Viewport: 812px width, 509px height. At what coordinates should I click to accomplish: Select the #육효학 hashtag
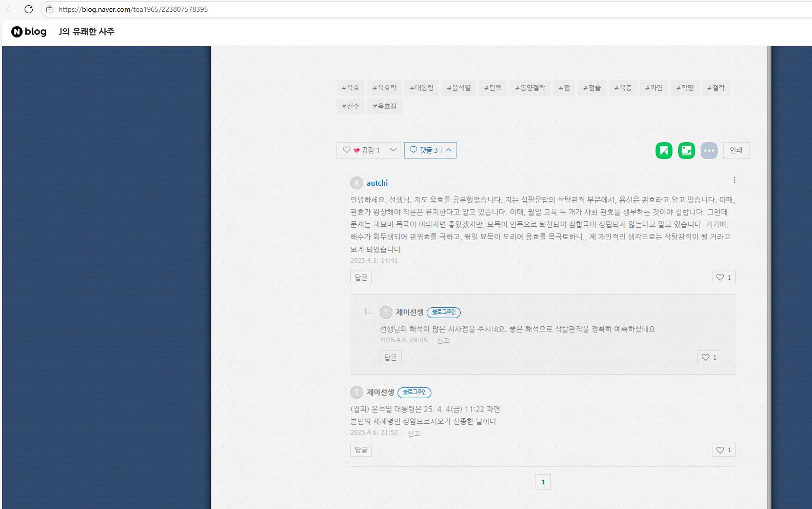coord(384,88)
